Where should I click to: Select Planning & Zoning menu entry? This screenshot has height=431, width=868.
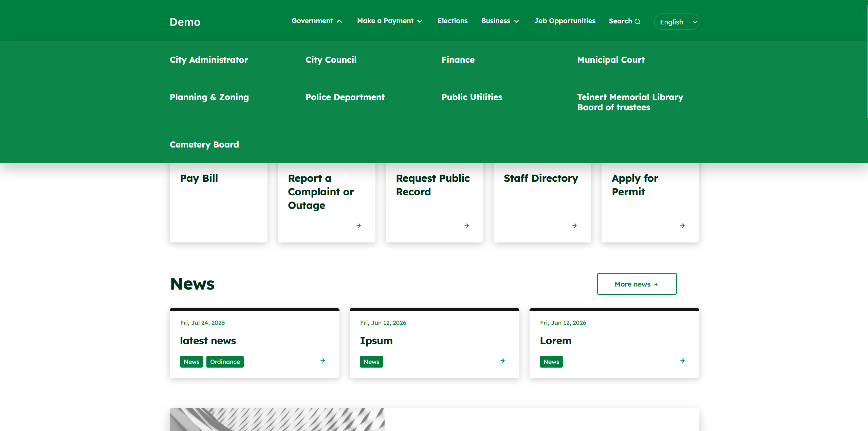click(x=209, y=97)
